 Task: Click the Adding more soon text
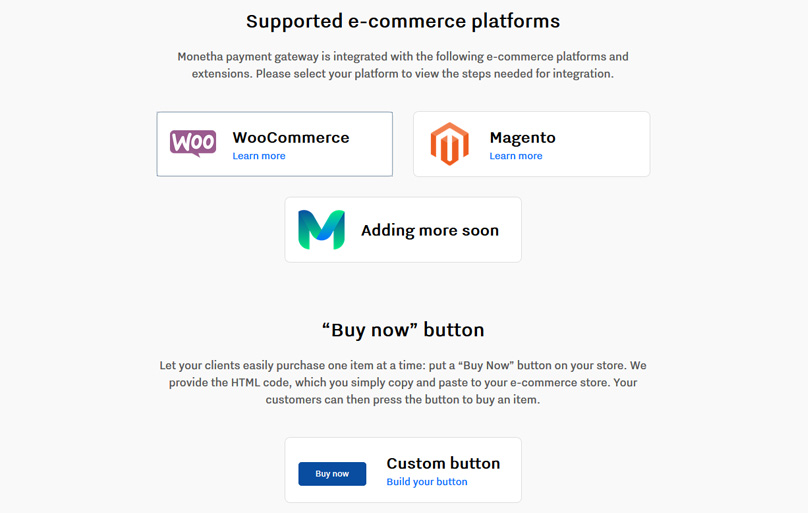coord(430,230)
